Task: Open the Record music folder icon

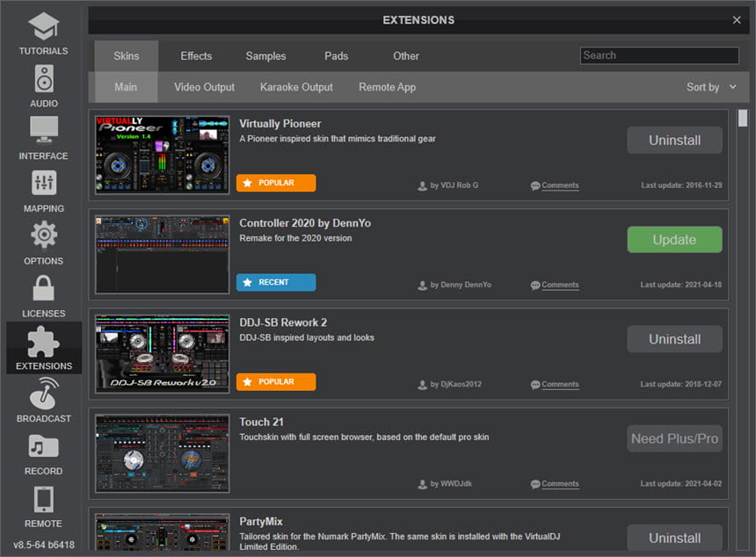Action: [x=44, y=446]
